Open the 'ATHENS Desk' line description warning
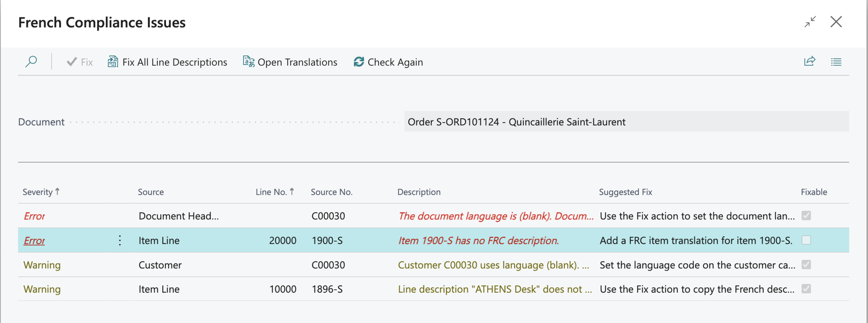Viewport: 868px width, 323px height. point(495,289)
